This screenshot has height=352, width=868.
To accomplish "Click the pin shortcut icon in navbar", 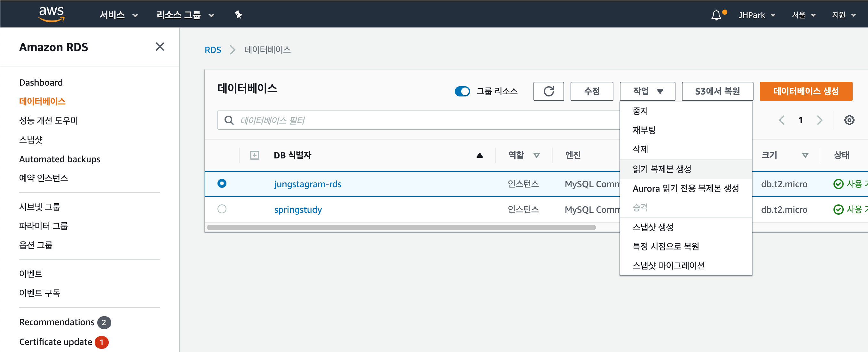I will (x=238, y=15).
